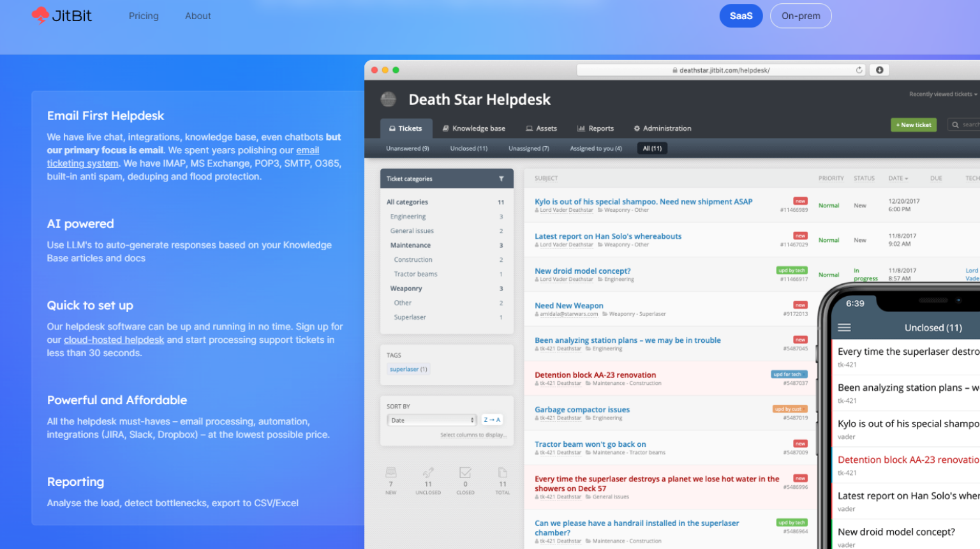Click the upd by cust status badge
Image resolution: width=980 pixels, height=549 pixels.
click(790, 409)
